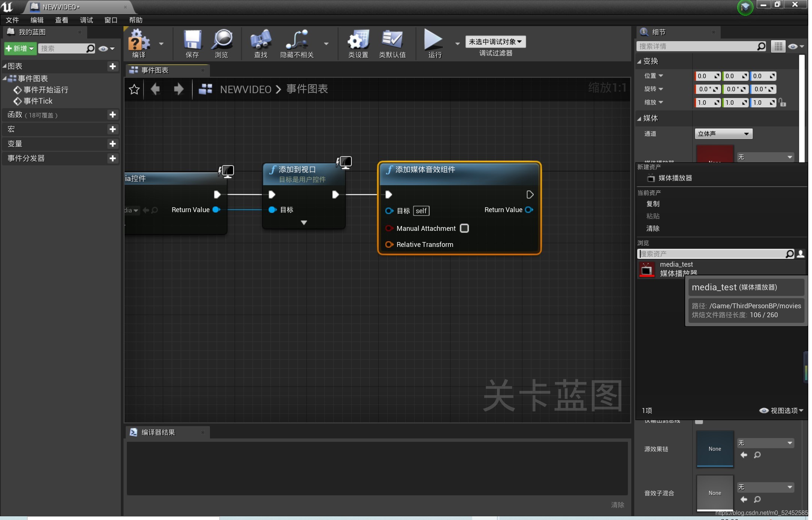Open the 新增 dropdown button
Image resolution: width=812 pixels, height=520 pixels.
pos(20,49)
